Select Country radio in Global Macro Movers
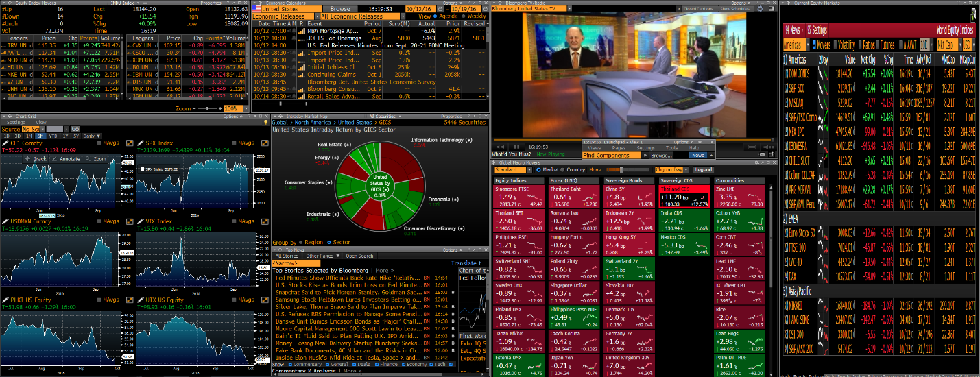 click(562, 170)
